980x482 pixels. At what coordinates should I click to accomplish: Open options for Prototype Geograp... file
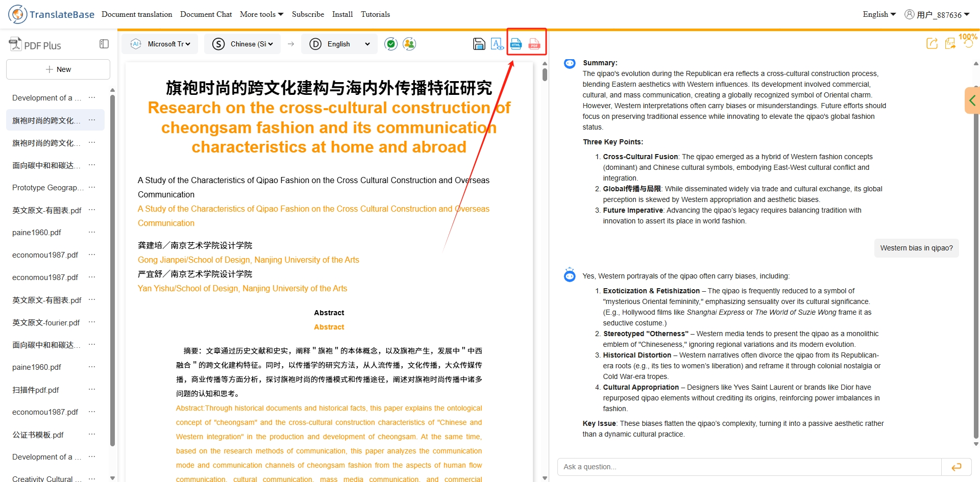(92, 187)
